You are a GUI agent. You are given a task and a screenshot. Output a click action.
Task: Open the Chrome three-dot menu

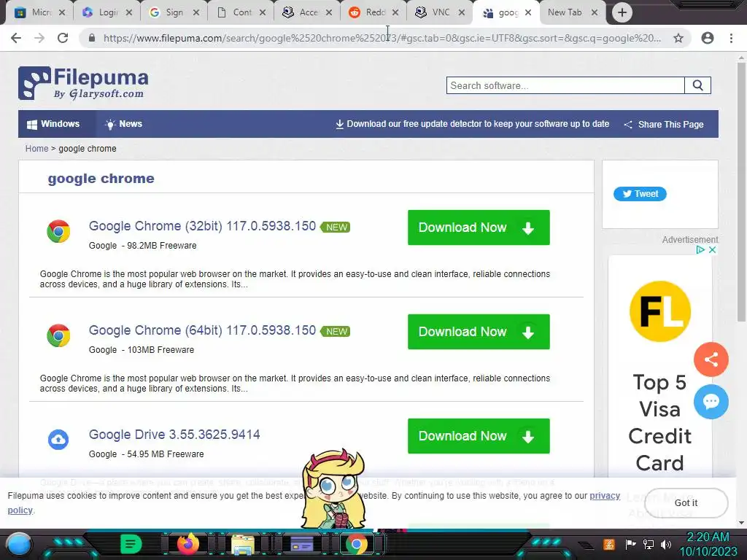coord(731,38)
